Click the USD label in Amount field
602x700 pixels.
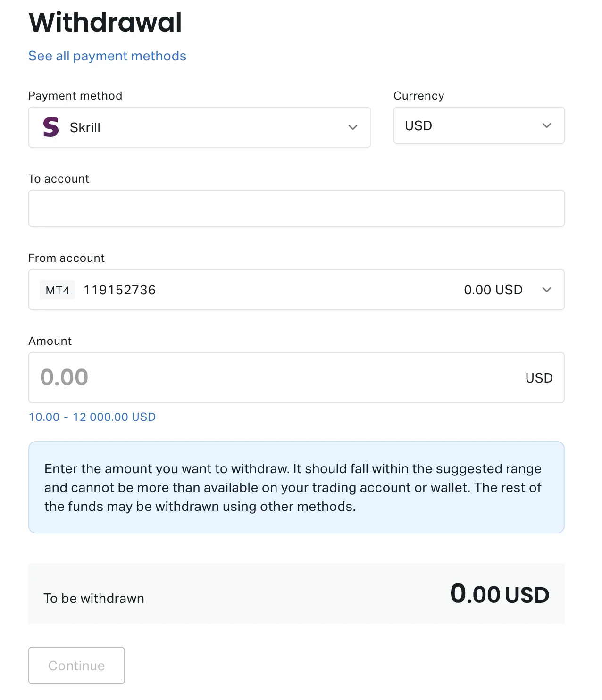(x=538, y=377)
